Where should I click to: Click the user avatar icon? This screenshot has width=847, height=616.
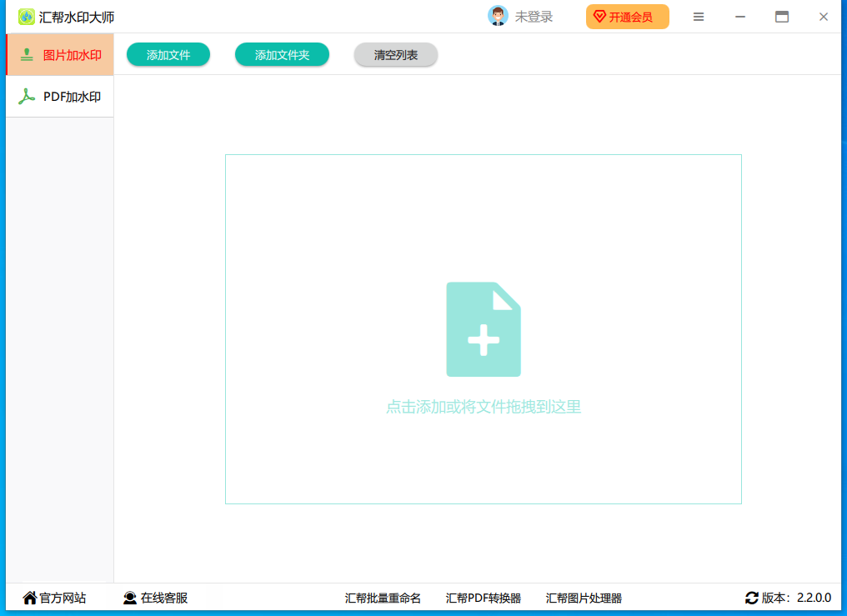(x=498, y=16)
